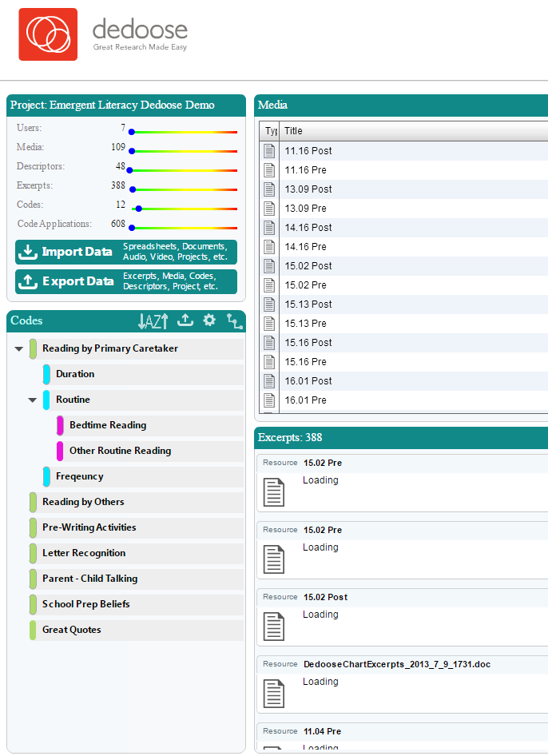Open Codes panel gear settings
The image size is (548, 756).
click(209, 320)
